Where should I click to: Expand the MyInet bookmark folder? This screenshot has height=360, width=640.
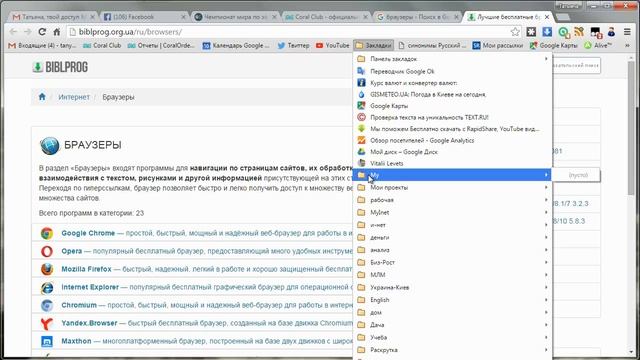[452, 212]
